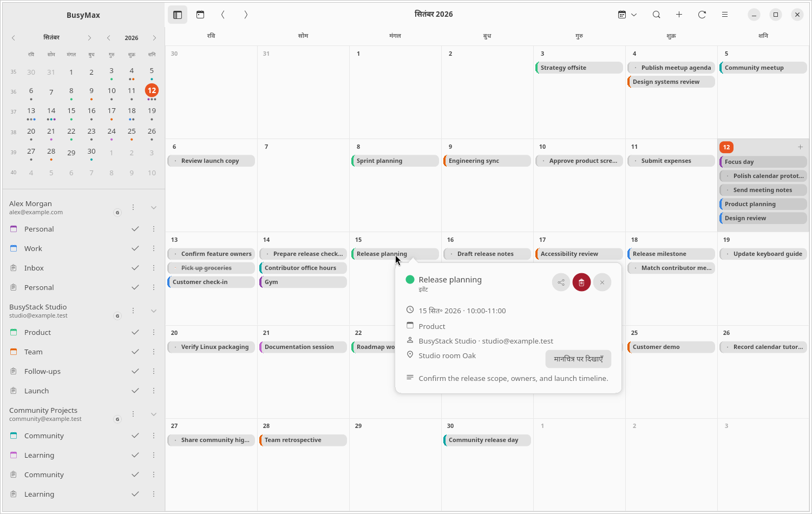Open options for Team calendar

point(154,352)
